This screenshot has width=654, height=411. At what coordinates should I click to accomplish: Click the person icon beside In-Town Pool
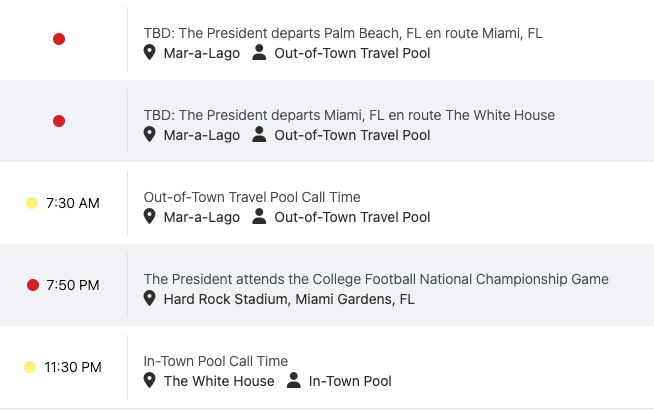click(294, 381)
